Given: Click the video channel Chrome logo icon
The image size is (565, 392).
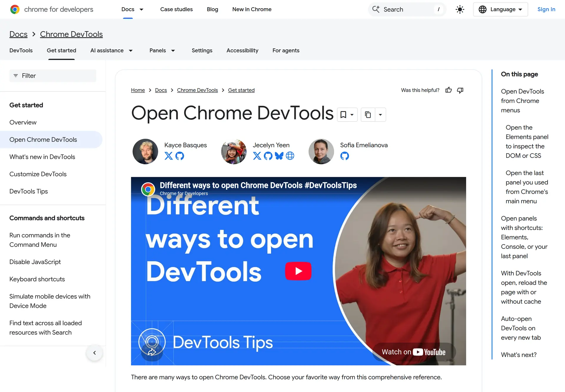Looking at the screenshot, I should click(x=148, y=189).
